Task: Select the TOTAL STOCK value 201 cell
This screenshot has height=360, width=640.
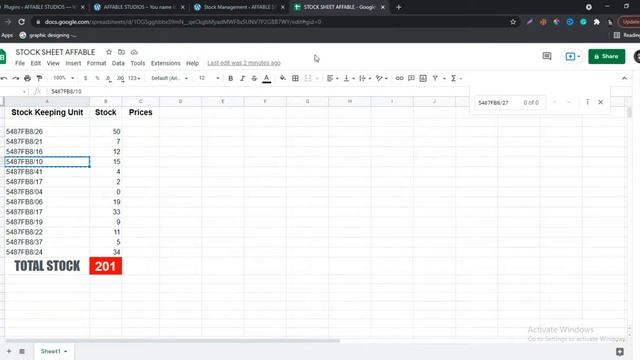Action: click(106, 266)
